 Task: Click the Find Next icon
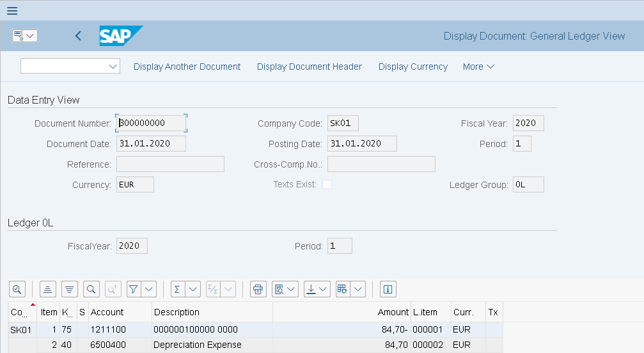point(113,289)
